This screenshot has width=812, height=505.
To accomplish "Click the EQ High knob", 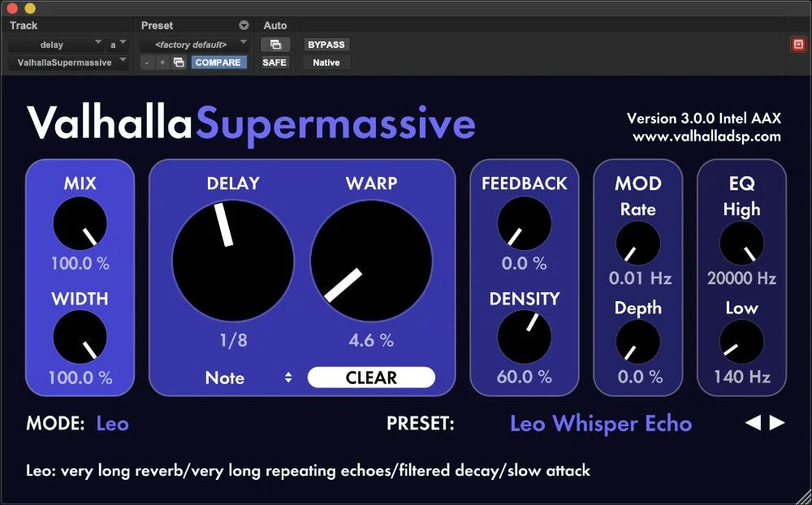I will click(x=741, y=243).
